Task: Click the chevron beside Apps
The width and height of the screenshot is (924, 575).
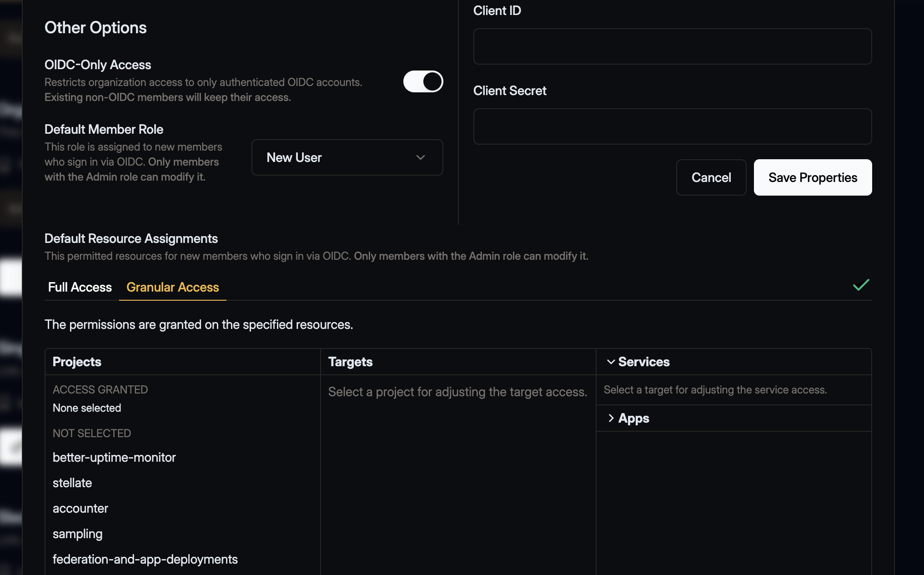Action: pyautogui.click(x=611, y=418)
